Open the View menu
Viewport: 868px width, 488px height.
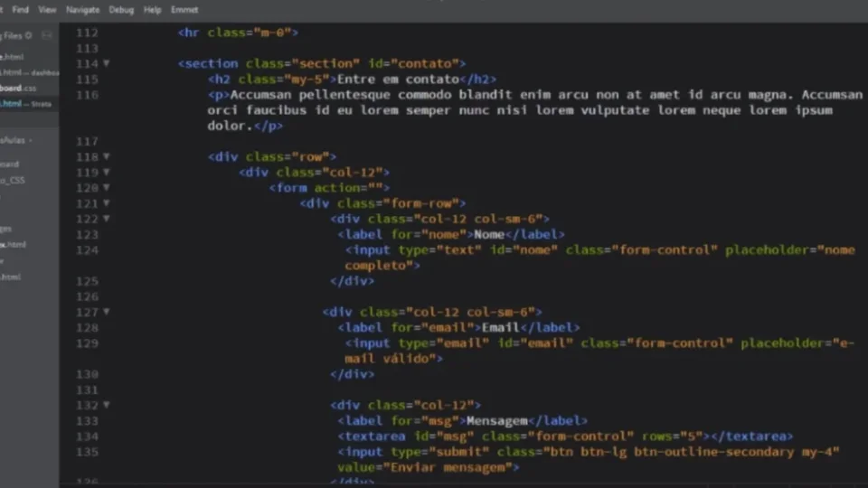click(47, 10)
